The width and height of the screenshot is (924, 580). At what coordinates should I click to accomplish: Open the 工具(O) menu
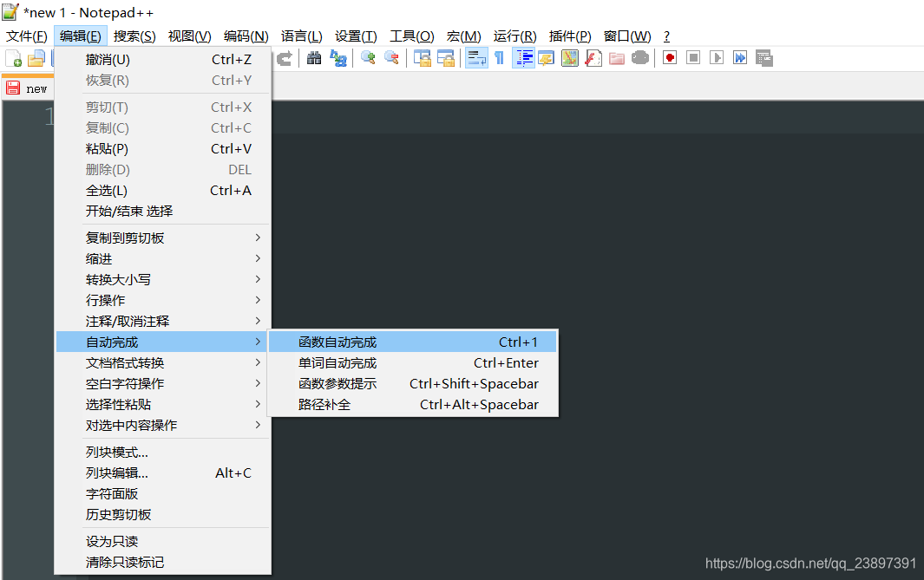point(412,36)
